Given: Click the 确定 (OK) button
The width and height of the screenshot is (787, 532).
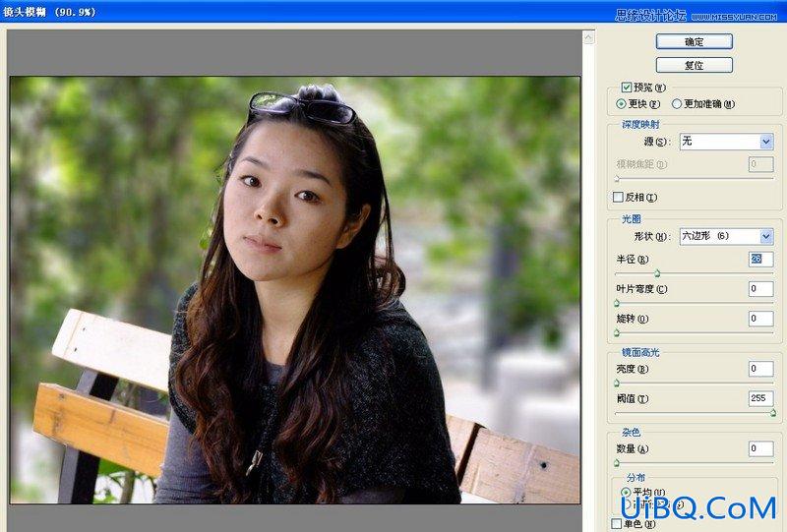Looking at the screenshot, I should [695, 41].
